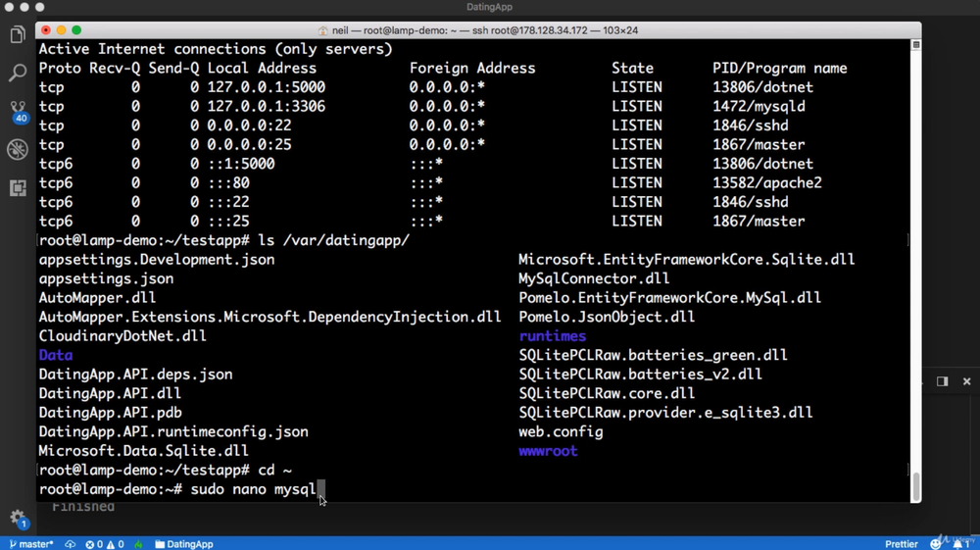The height and width of the screenshot is (550, 980).
Task: Open the Search view in activity bar
Action: 18,73
